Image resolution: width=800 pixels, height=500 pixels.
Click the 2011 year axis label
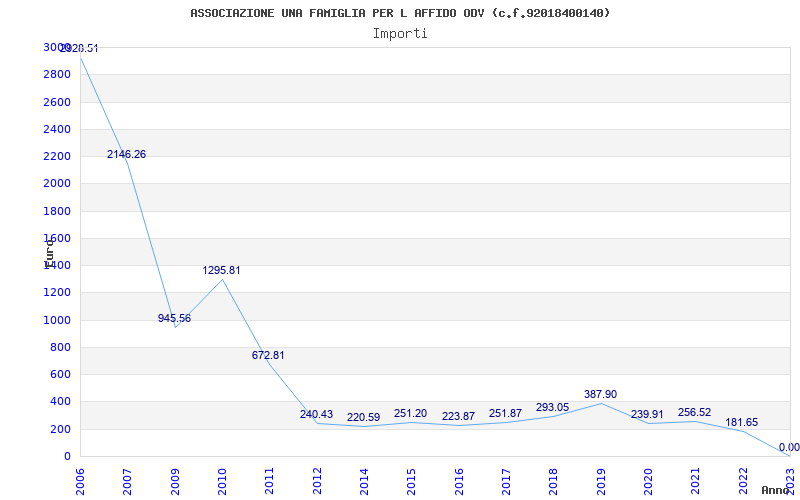pyautogui.click(x=269, y=481)
